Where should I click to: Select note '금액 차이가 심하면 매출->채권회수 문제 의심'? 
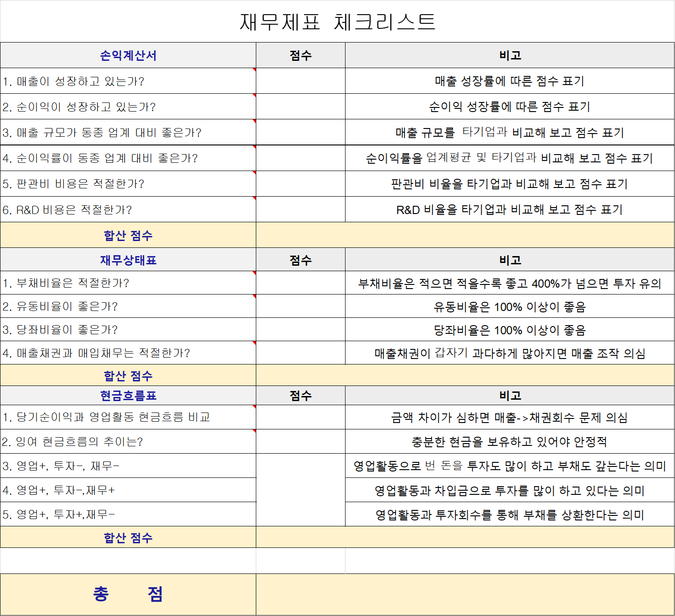(x=510, y=417)
